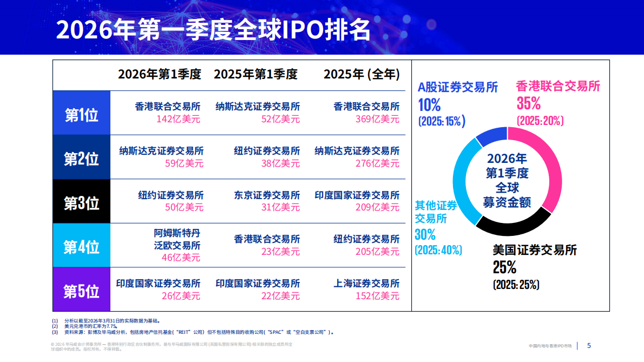Screen dimensions: 644x362
Task: Select the 205亿美元 value
Action: (x=377, y=252)
